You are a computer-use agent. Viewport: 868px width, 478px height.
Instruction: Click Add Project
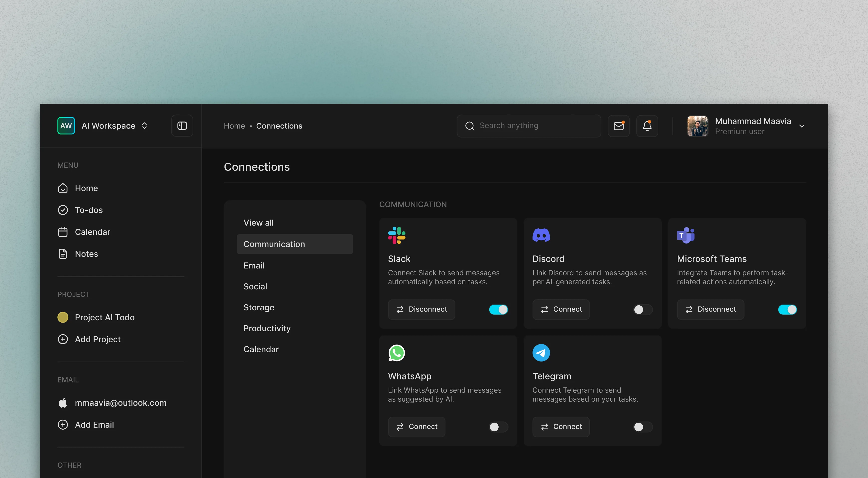pyautogui.click(x=98, y=339)
